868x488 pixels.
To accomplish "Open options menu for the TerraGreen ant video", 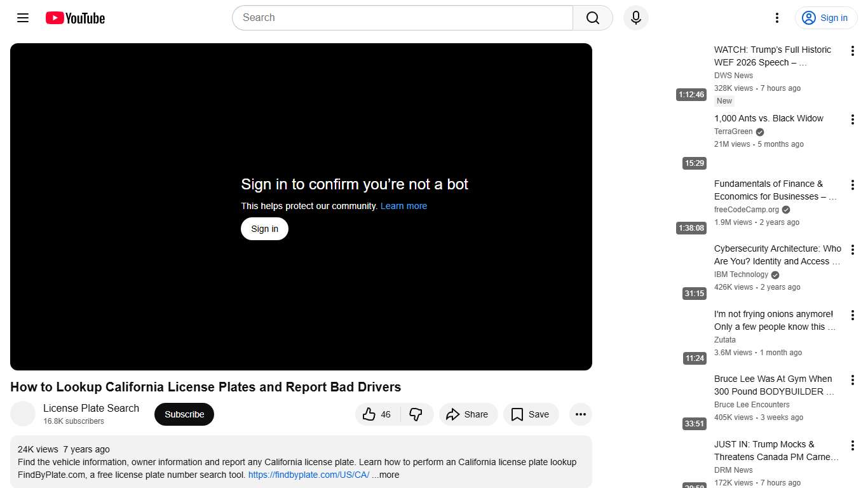I will [x=853, y=119].
